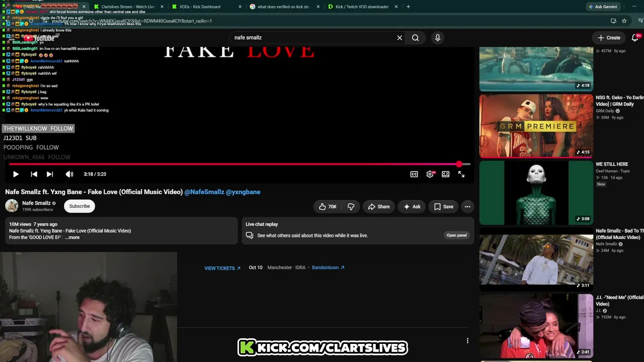Enter fullscreen on the video player
Screen dimensions: 644x362
(x=461, y=174)
